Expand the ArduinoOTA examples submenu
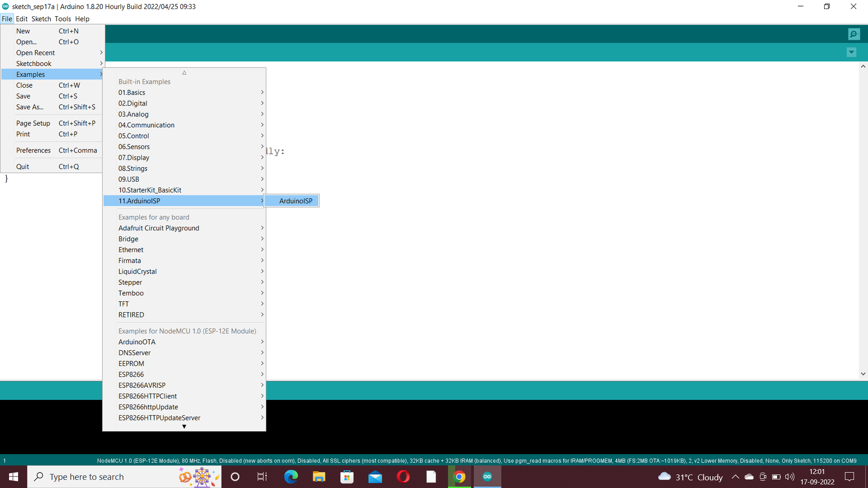This screenshot has height=488, width=868. [x=184, y=342]
